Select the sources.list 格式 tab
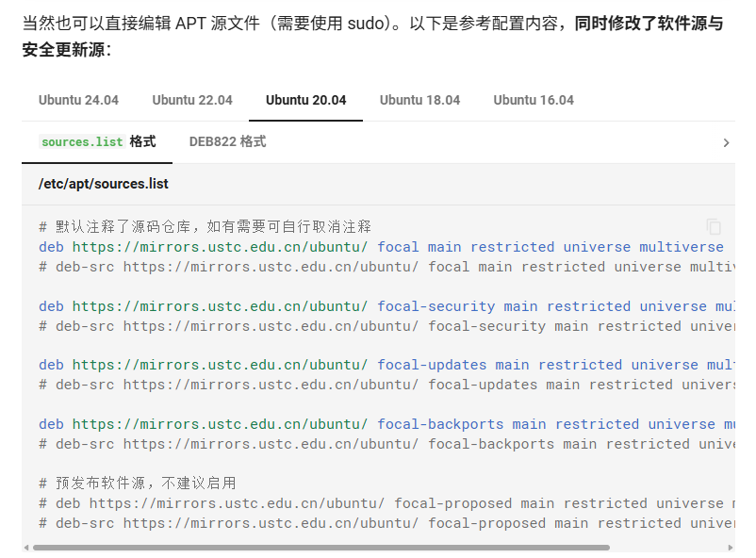The height and width of the screenshot is (558, 756). 97,141
